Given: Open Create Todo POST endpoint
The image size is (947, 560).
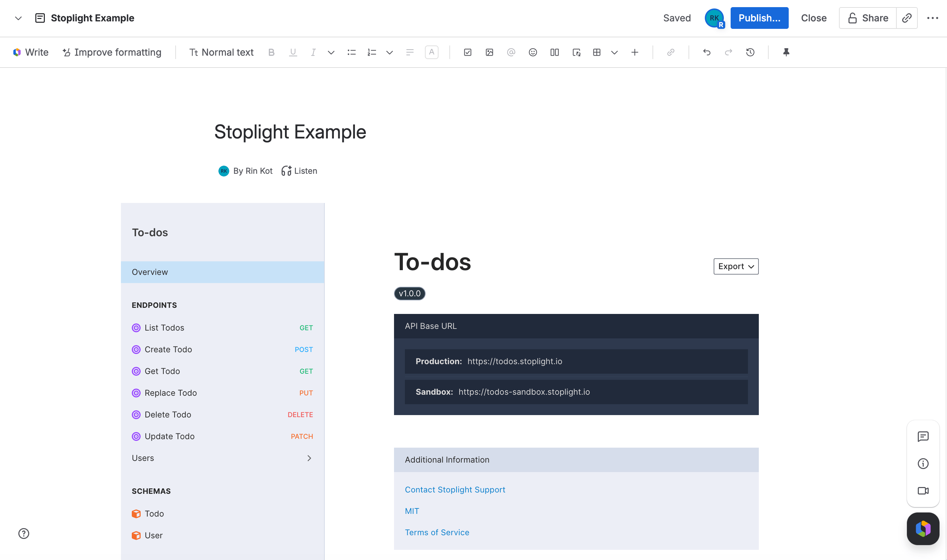Looking at the screenshot, I should (x=222, y=350).
